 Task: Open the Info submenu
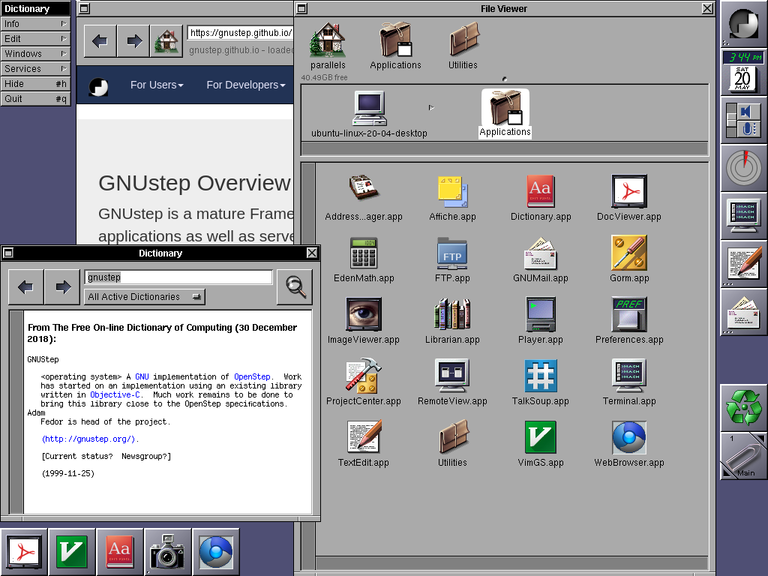(x=35, y=24)
